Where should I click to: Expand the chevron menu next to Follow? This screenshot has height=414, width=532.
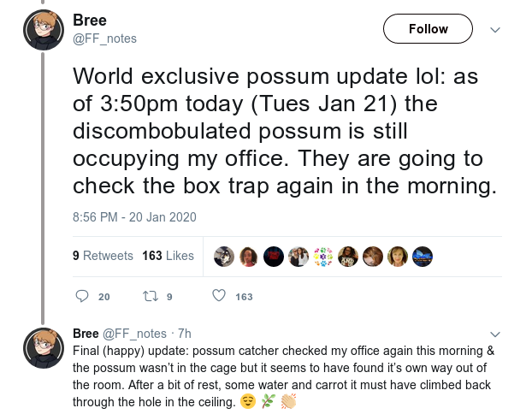click(494, 29)
